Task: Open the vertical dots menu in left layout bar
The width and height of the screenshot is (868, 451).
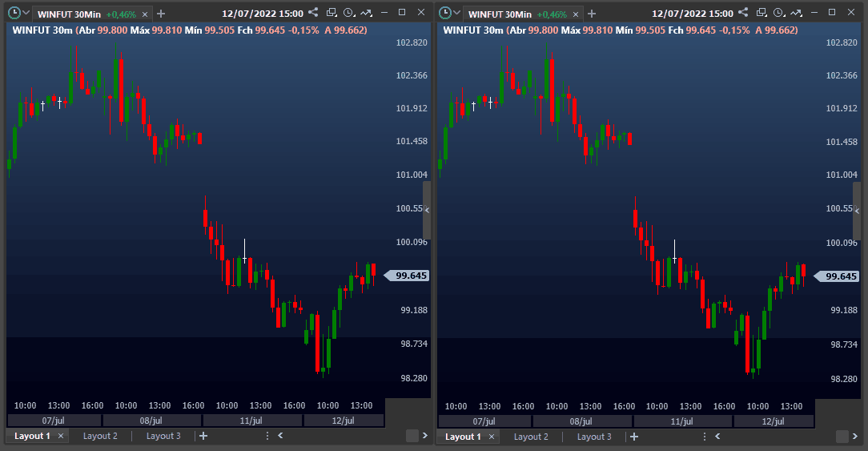Action: [x=267, y=436]
